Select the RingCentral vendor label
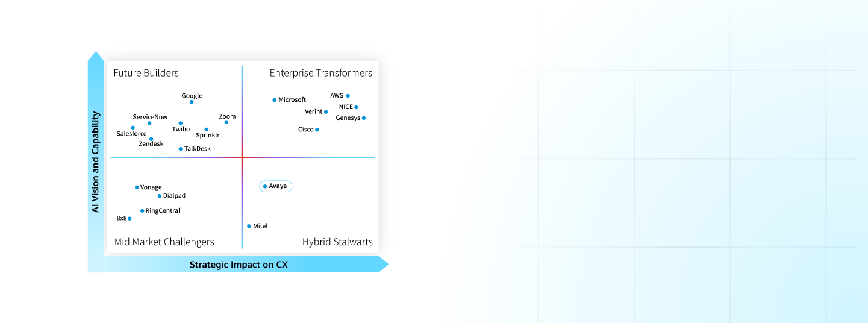Viewport: 868px width, 323px height. point(163,211)
